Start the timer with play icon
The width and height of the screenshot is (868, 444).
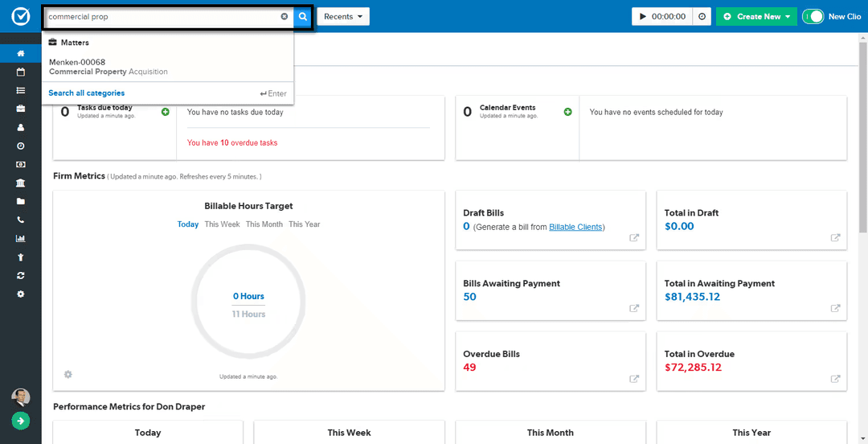coord(643,17)
